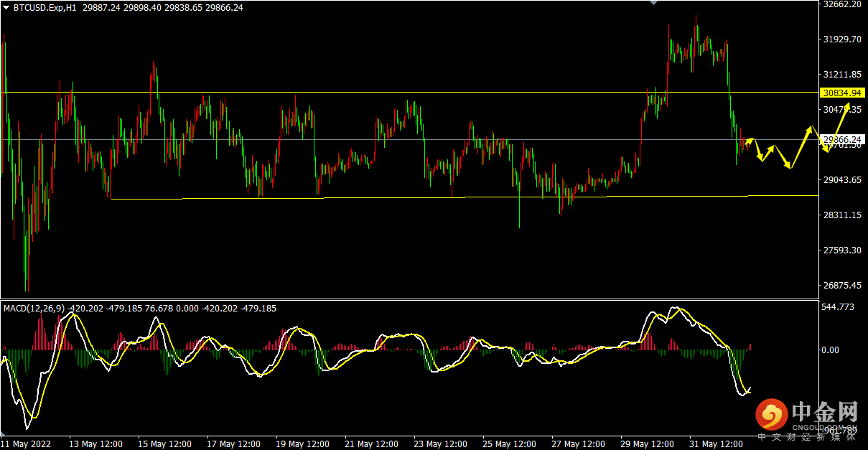The image size is (868, 450).
Task: Click the 中金网 watermark text
Action: point(825,412)
